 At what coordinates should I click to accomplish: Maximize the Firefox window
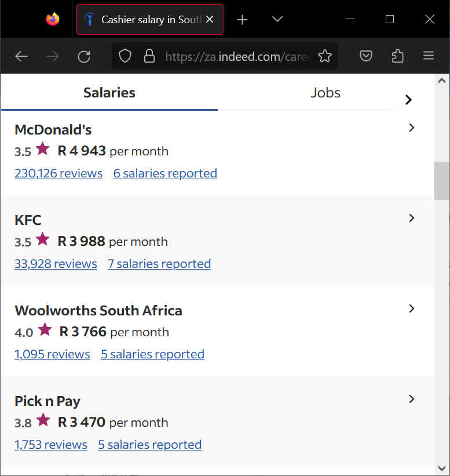click(390, 19)
